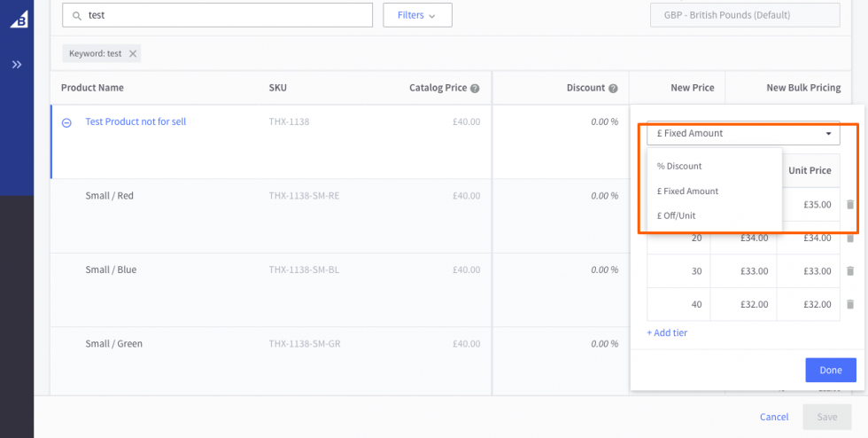The height and width of the screenshot is (438, 868).
Task: Delete the £35.00 tier row
Action: point(850,205)
